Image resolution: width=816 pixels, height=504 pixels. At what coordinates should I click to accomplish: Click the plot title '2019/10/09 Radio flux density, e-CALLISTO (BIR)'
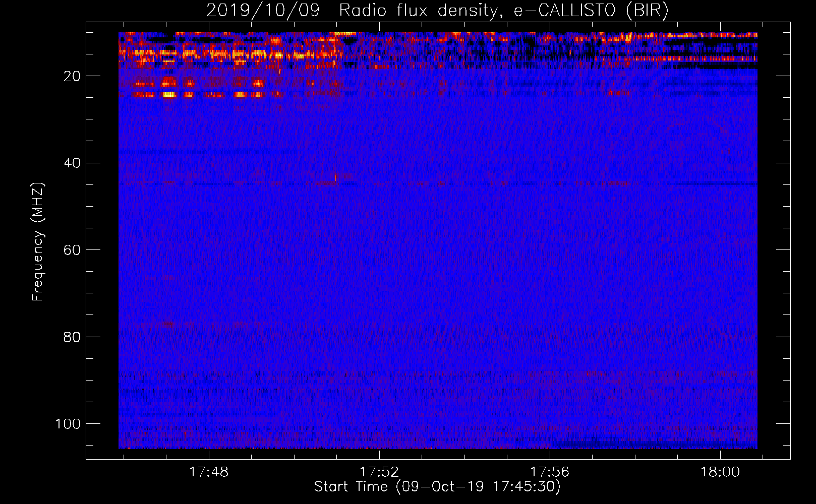tap(437, 11)
